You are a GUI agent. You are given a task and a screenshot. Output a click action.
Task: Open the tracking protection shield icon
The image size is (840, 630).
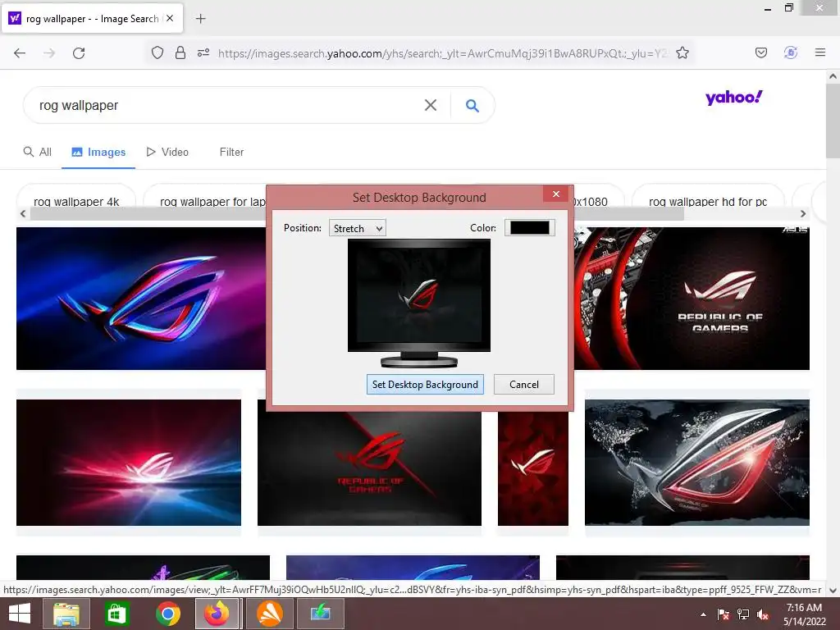[x=157, y=52]
